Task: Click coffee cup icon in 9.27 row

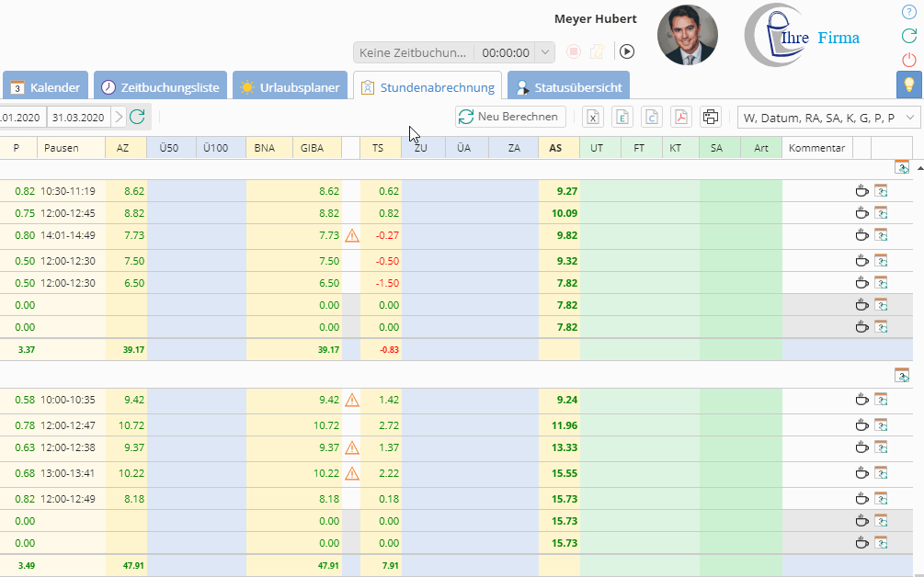Action: coord(861,191)
